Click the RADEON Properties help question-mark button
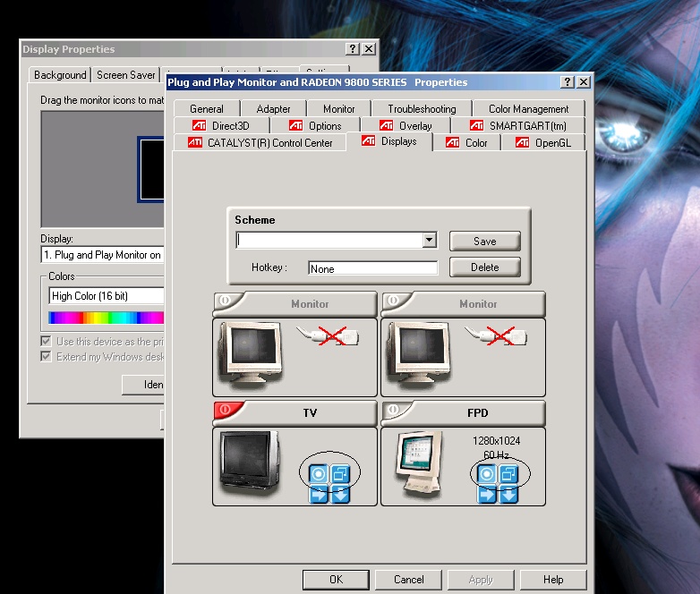This screenshot has height=594, width=700. [568, 81]
